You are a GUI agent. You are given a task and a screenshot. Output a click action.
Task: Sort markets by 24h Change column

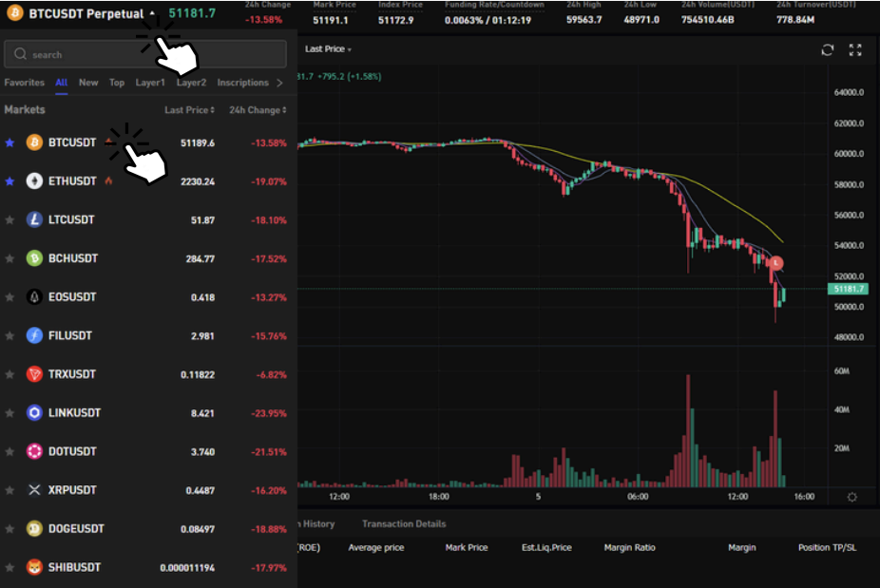258,110
